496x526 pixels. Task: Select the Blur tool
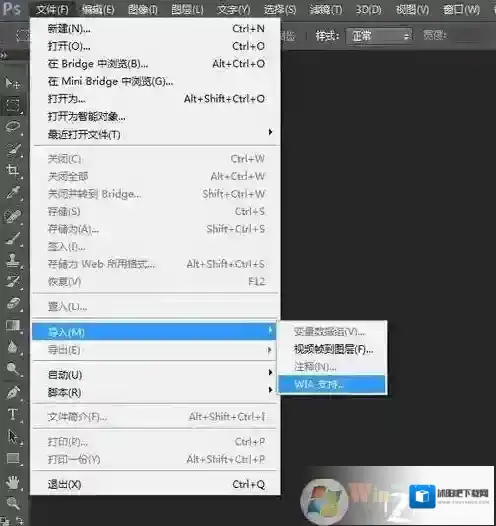(x=13, y=347)
